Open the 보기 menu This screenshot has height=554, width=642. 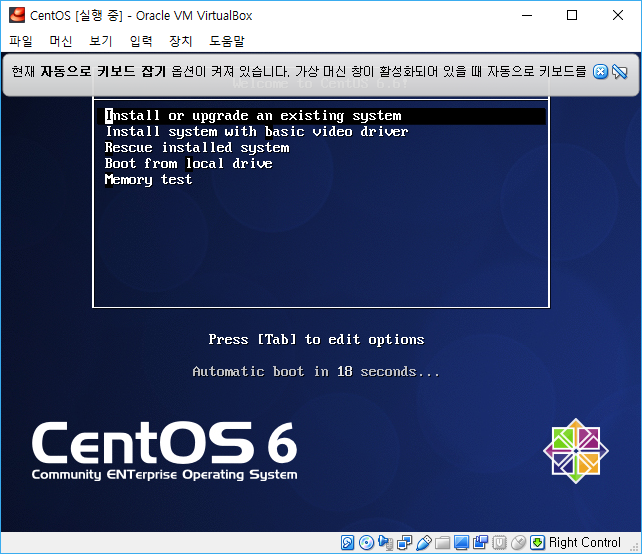101,41
